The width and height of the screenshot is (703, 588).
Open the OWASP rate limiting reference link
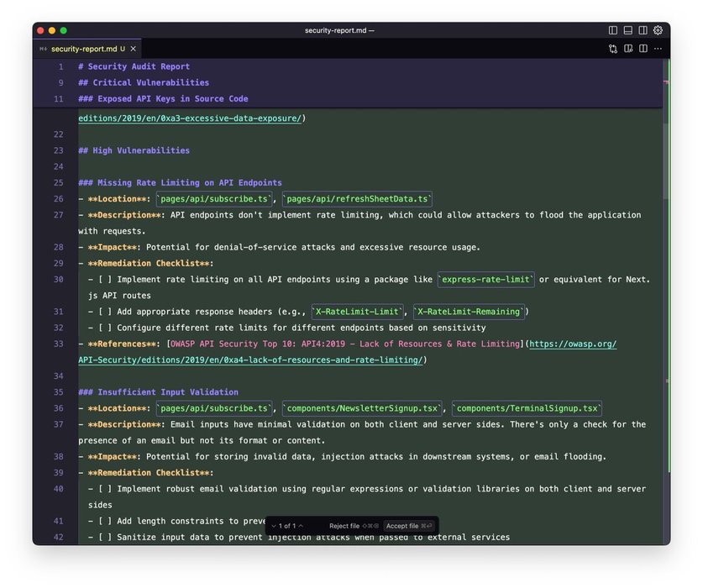(571, 344)
